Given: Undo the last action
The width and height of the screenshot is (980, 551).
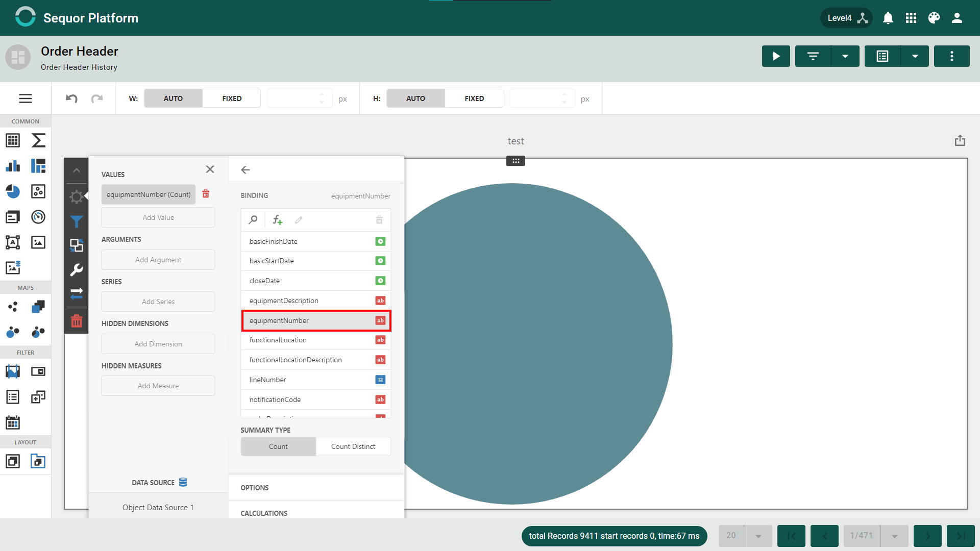Looking at the screenshot, I should click(71, 98).
